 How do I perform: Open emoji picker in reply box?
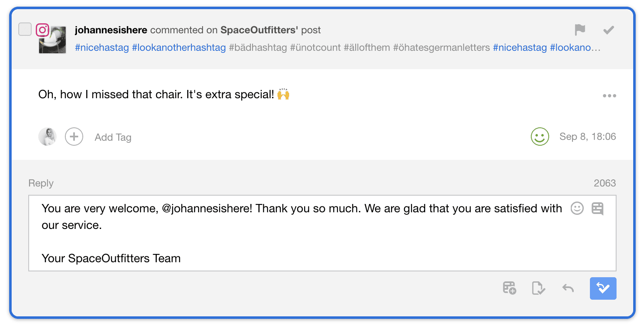(577, 208)
